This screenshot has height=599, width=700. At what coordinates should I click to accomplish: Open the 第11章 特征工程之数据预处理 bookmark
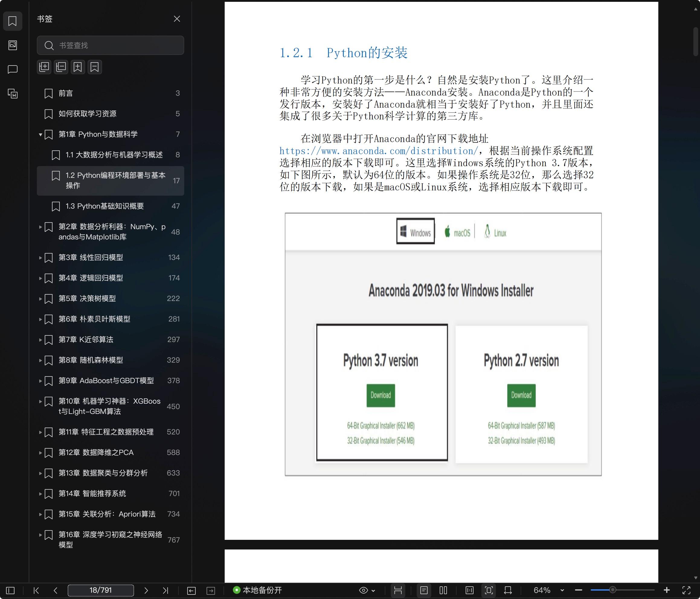click(111, 432)
